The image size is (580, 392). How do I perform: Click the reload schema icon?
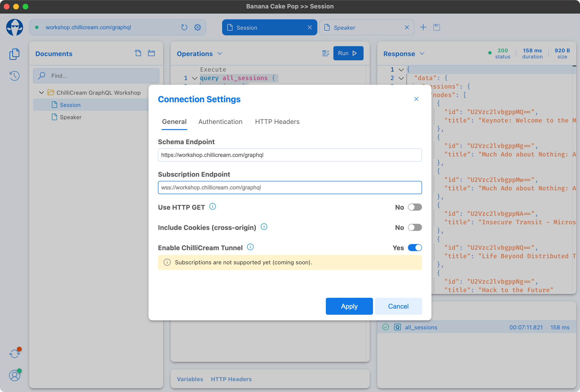(184, 27)
